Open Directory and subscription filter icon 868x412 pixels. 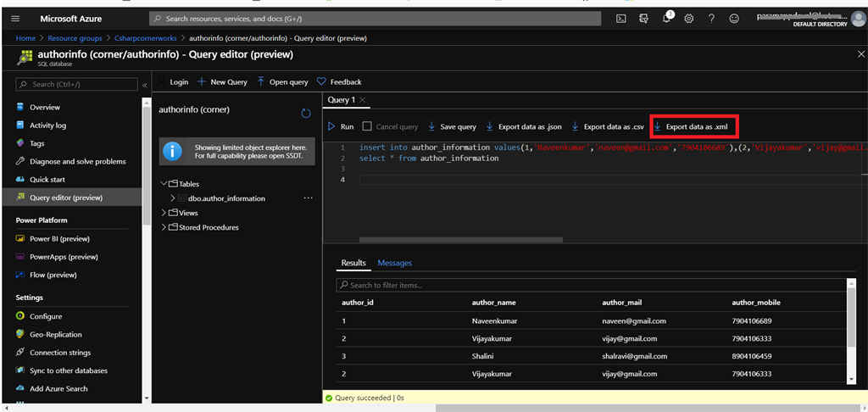[644, 19]
